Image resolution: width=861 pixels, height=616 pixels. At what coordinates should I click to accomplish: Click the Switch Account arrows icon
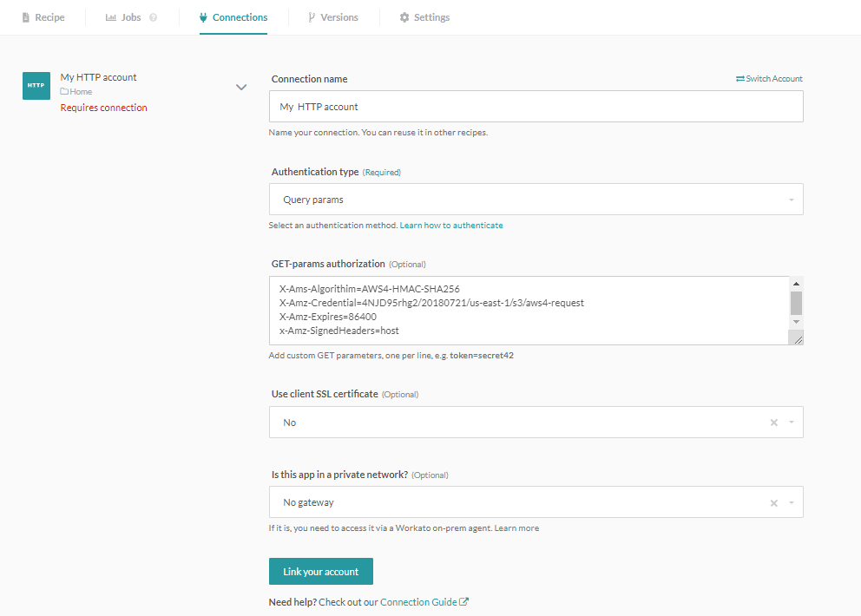(739, 78)
